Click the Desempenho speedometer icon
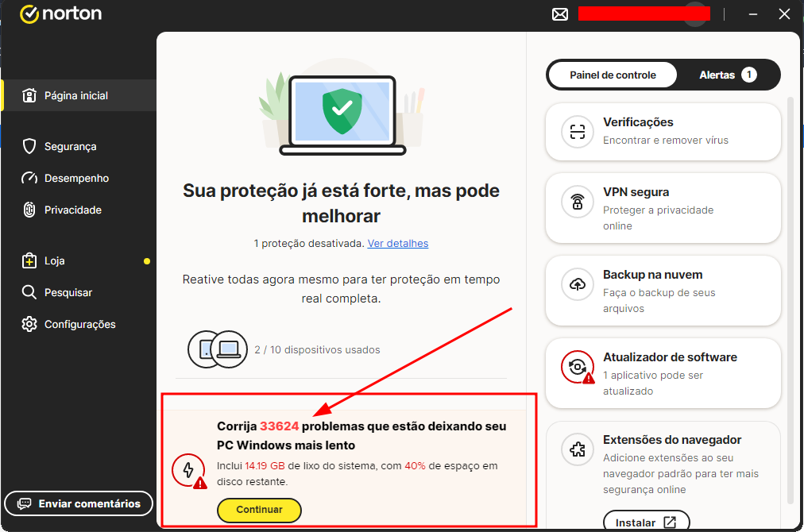Image resolution: width=804 pixels, height=532 pixels. [x=29, y=178]
